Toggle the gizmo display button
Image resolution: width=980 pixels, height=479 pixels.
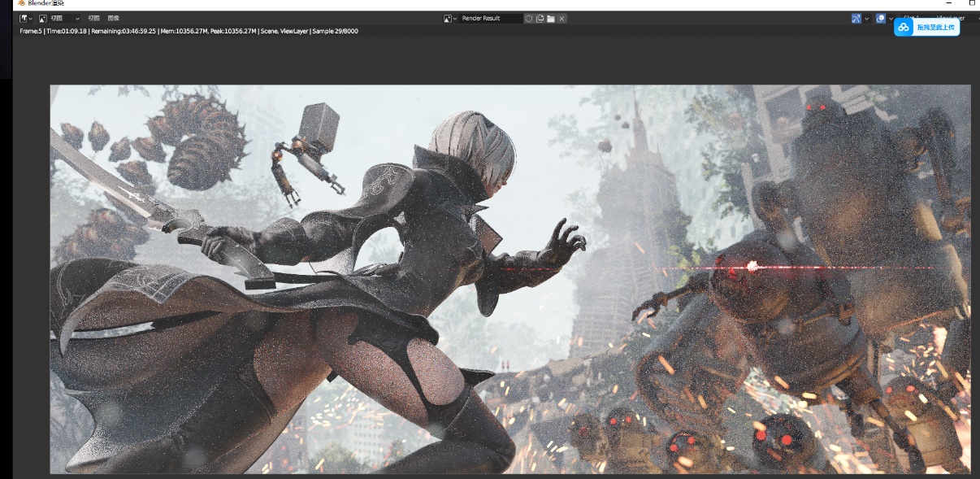click(x=856, y=18)
